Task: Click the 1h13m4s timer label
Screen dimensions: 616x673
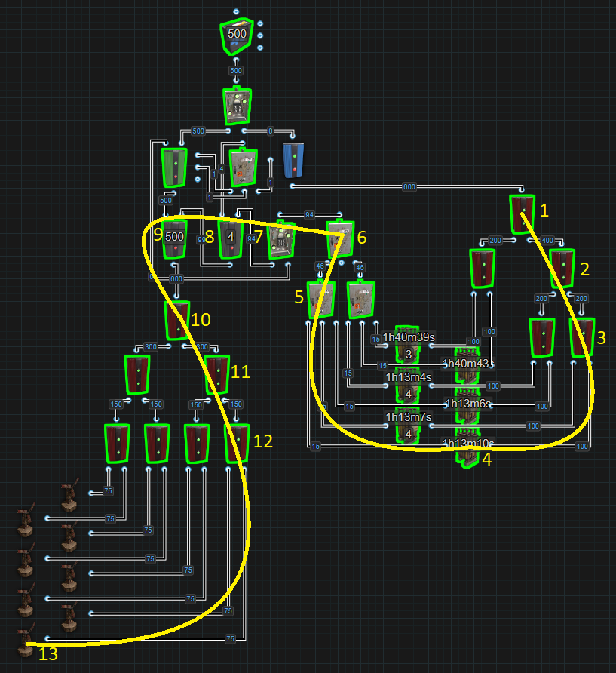Action: tap(409, 377)
